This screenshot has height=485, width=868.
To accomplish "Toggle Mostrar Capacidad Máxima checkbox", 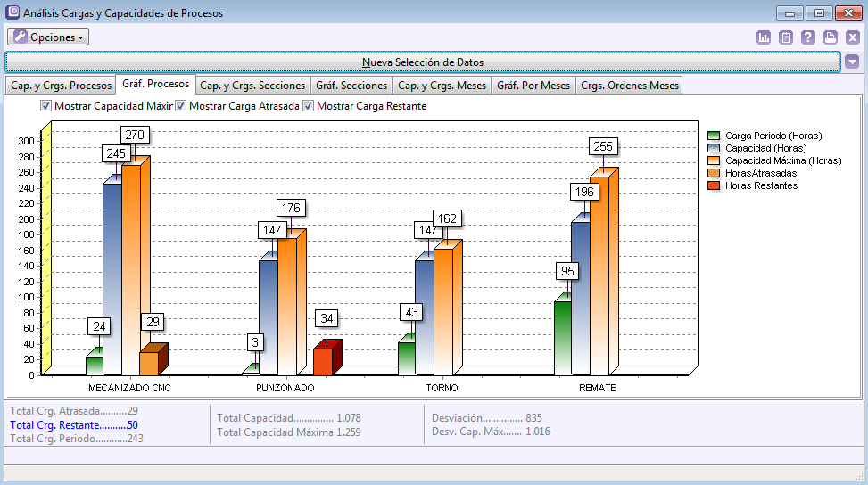I will click(x=46, y=106).
